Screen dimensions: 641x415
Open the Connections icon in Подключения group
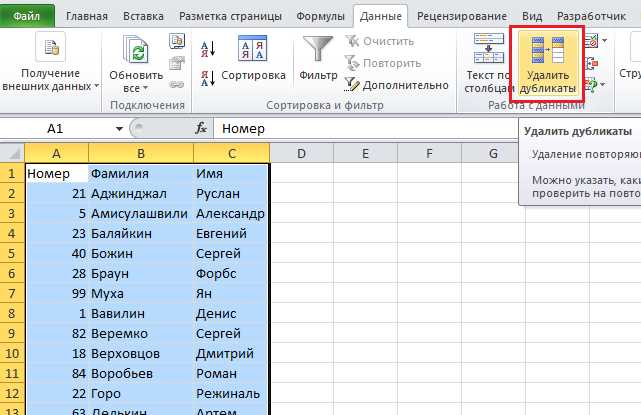177,41
